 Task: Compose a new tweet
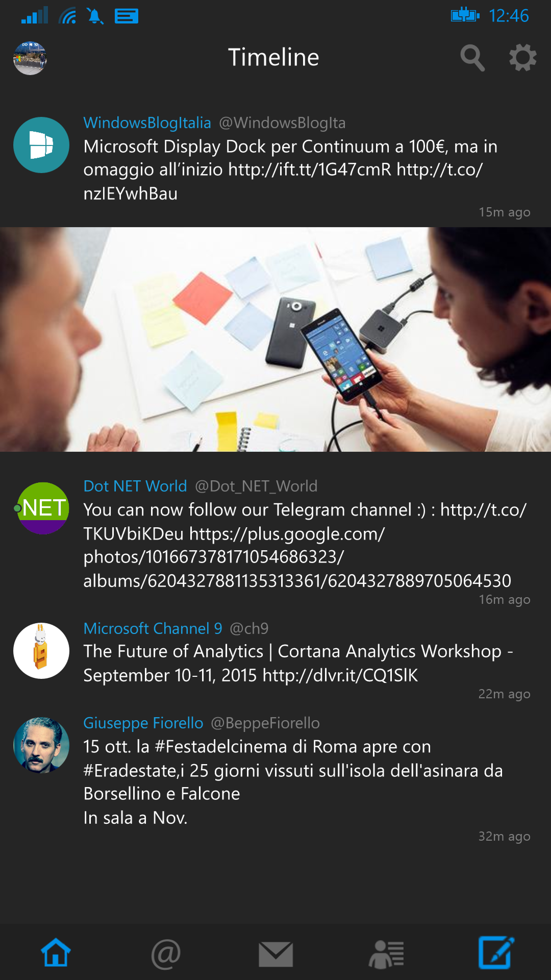pos(496,952)
